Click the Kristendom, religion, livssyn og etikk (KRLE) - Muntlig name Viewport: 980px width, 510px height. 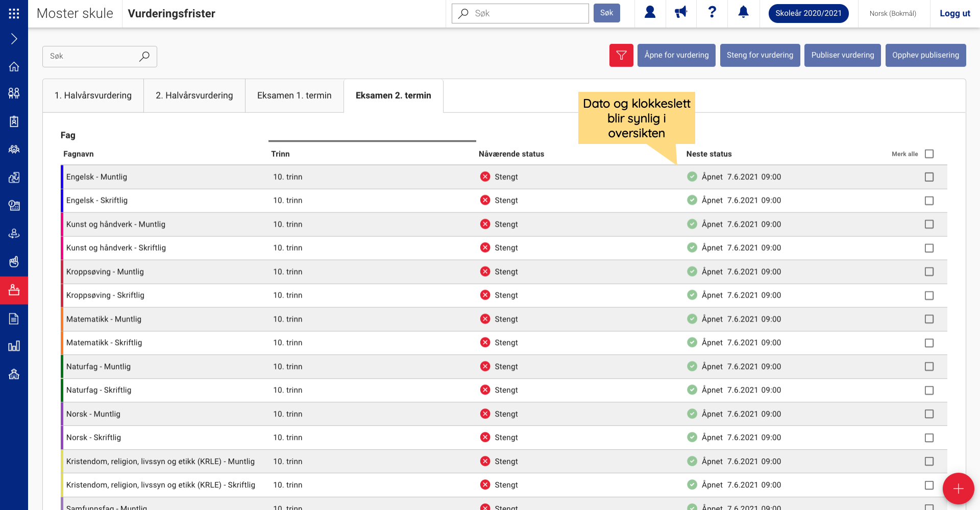coord(160,462)
